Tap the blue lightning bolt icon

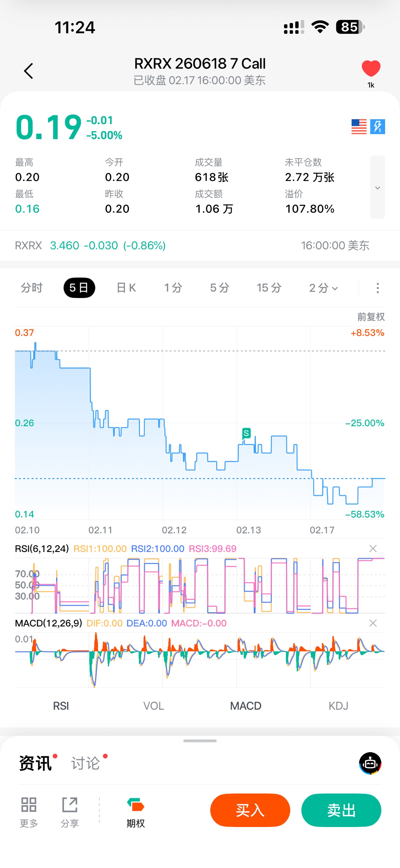[377, 127]
